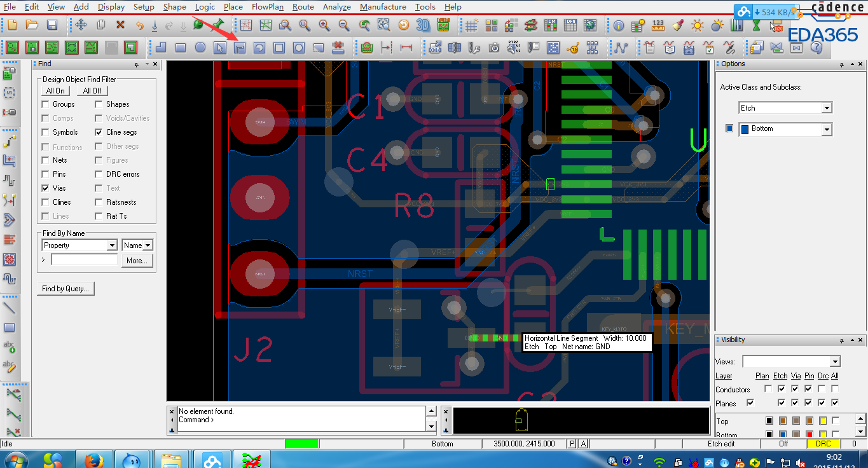Expand the Bottom subclass dropdown
Image resolution: width=868 pixels, height=468 pixels.
[x=827, y=130]
